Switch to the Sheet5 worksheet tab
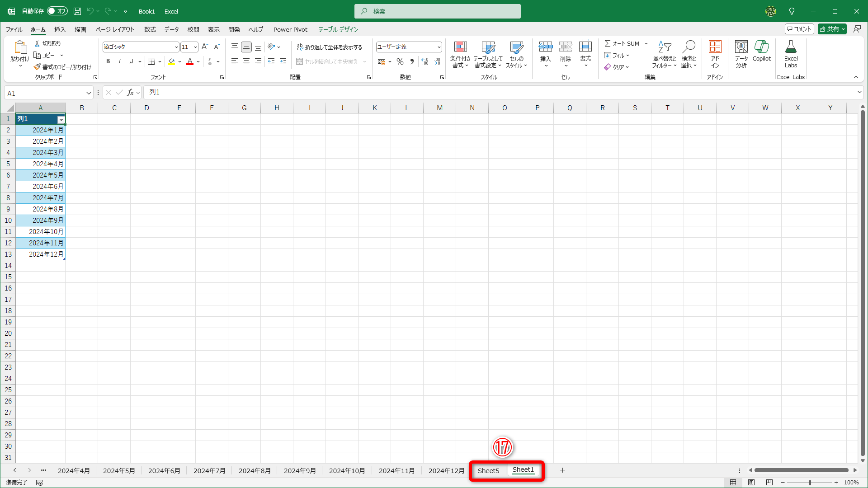 tap(488, 470)
